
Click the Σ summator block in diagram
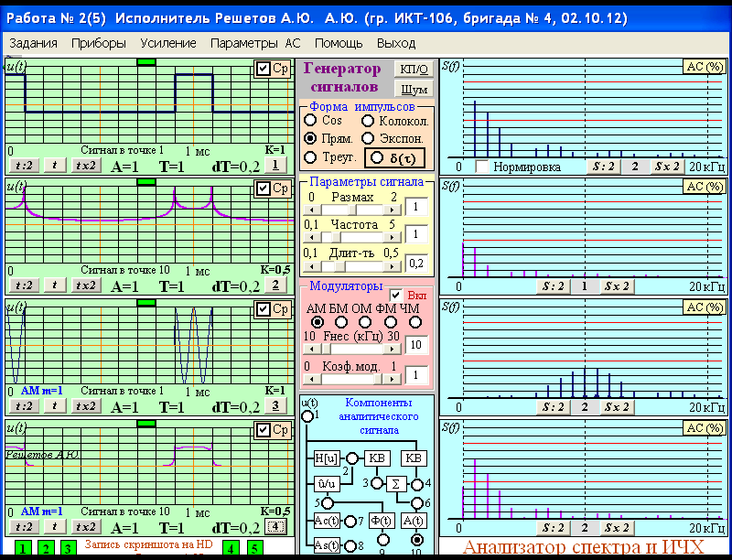396,484
